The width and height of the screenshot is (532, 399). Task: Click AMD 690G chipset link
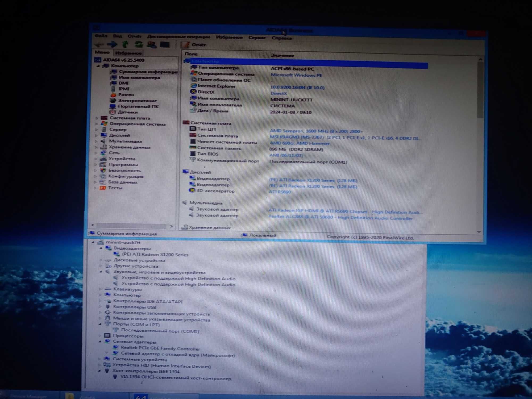pyautogui.click(x=300, y=143)
